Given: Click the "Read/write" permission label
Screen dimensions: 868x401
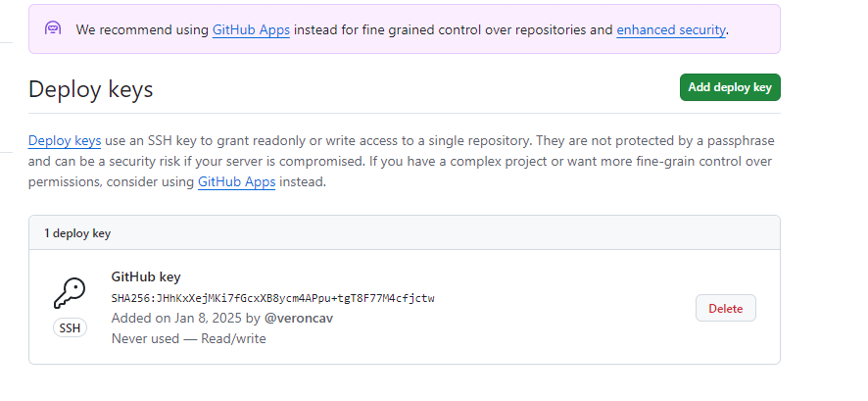Looking at the screenshot, I should pyautogui.click(x=233, y=338).
